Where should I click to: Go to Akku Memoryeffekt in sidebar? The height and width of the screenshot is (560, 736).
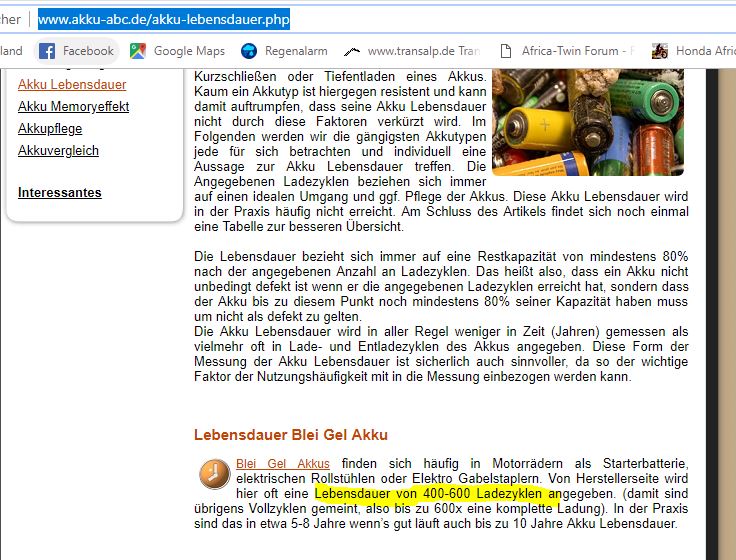click(x=73, y=107)
